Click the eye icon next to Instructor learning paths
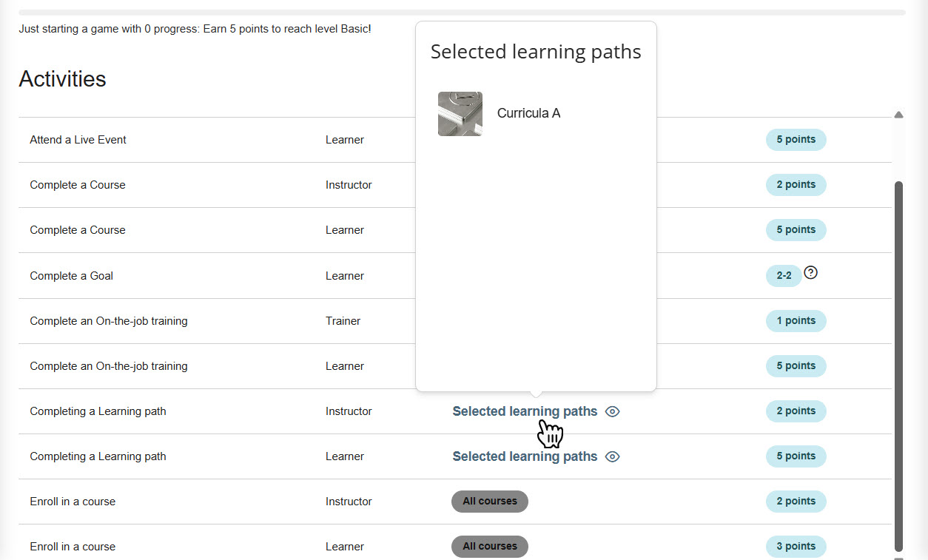 (612, 411)
